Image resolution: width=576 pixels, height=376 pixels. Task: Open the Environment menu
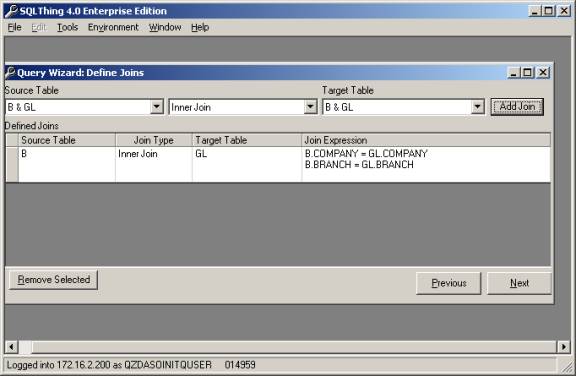click(x=113, y=27)
